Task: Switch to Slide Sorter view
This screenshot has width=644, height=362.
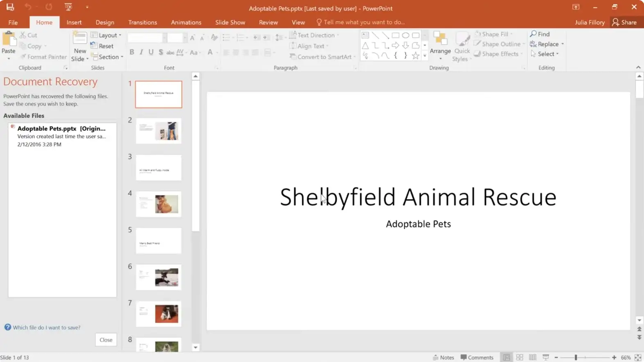Action: pyautogui.click(x=520, y=357)
